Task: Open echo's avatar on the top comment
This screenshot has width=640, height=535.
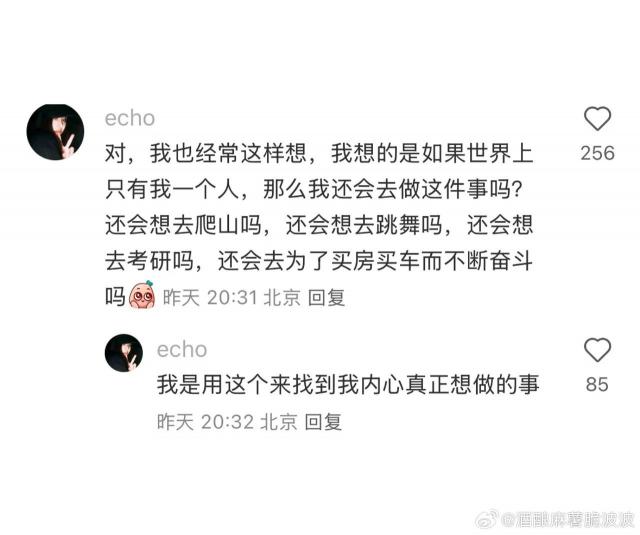Action: click(x=56, y=131)
